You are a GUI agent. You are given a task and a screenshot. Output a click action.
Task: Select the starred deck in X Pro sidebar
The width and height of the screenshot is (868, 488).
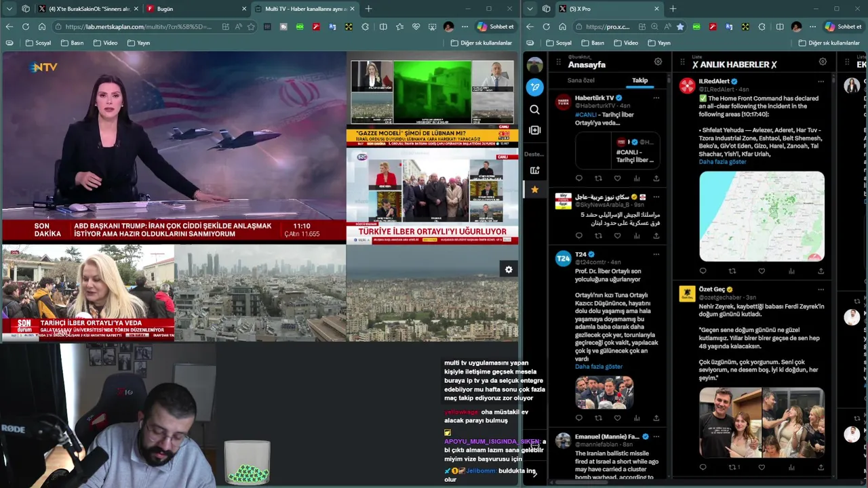click(535, 190)
